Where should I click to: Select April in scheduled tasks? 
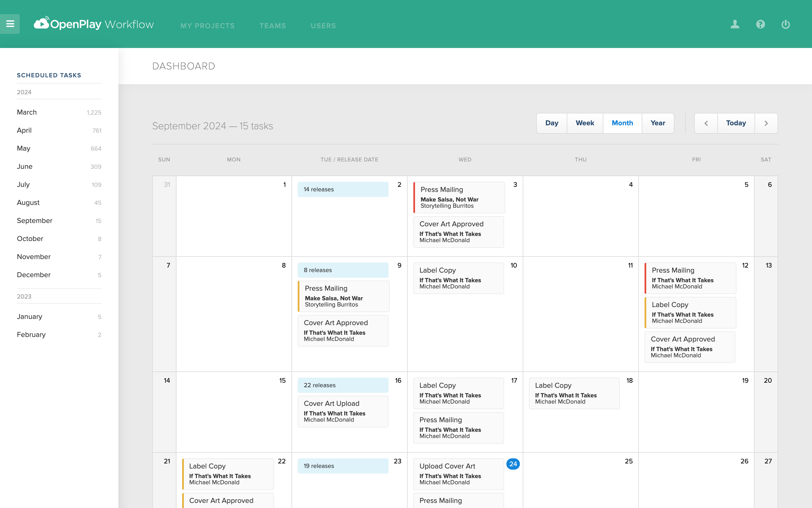click(x=59, y=130)
